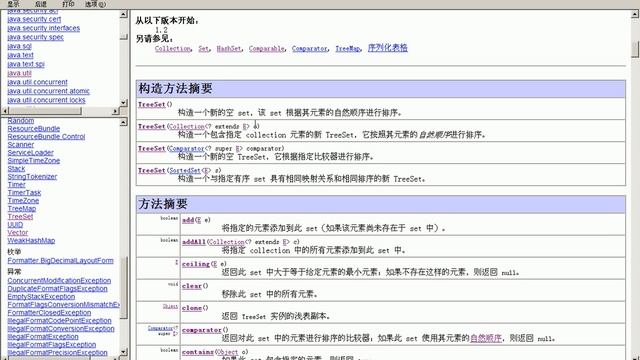Follow the Set link under 另请参见
640x360 pixels.
click(203, 49)
